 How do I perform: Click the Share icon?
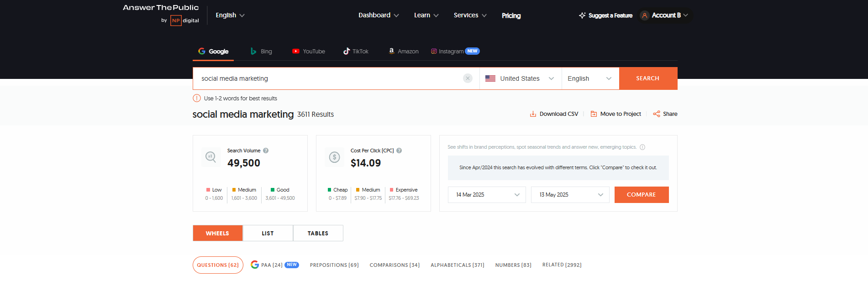point(657,114)
